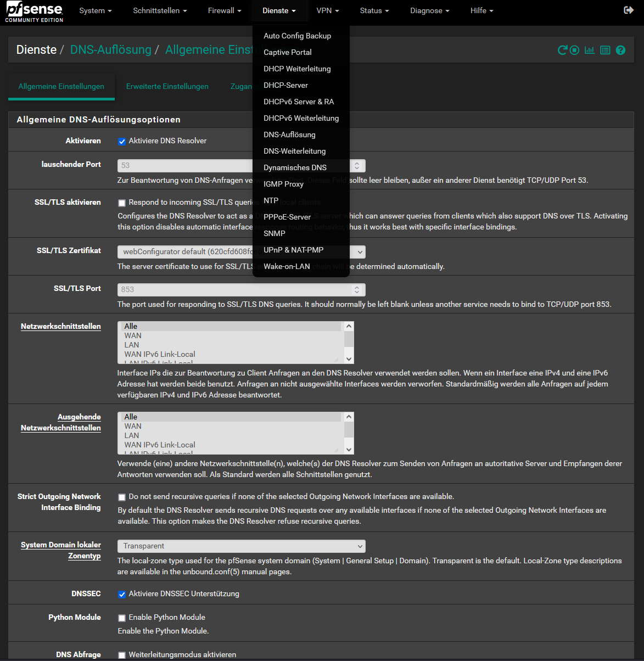This screenshot has height=661, width=644.
Task: Click the System Domain lokaler Zonentyp label
Action: click(x=61, y=551)
